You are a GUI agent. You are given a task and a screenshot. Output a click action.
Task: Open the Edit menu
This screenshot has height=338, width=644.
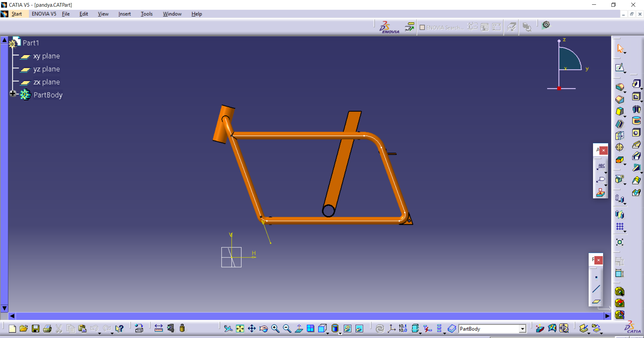pos(84,14)
